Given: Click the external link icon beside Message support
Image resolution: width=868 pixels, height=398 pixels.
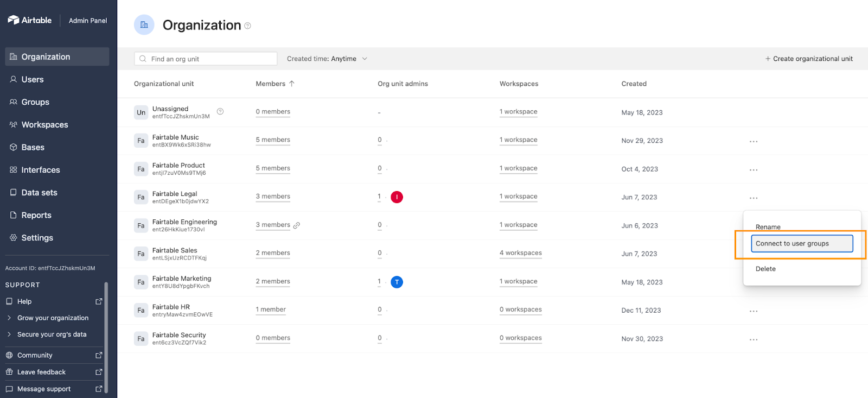Looking at the screenshot, I should pyautogui.click(x=99, y=389).
